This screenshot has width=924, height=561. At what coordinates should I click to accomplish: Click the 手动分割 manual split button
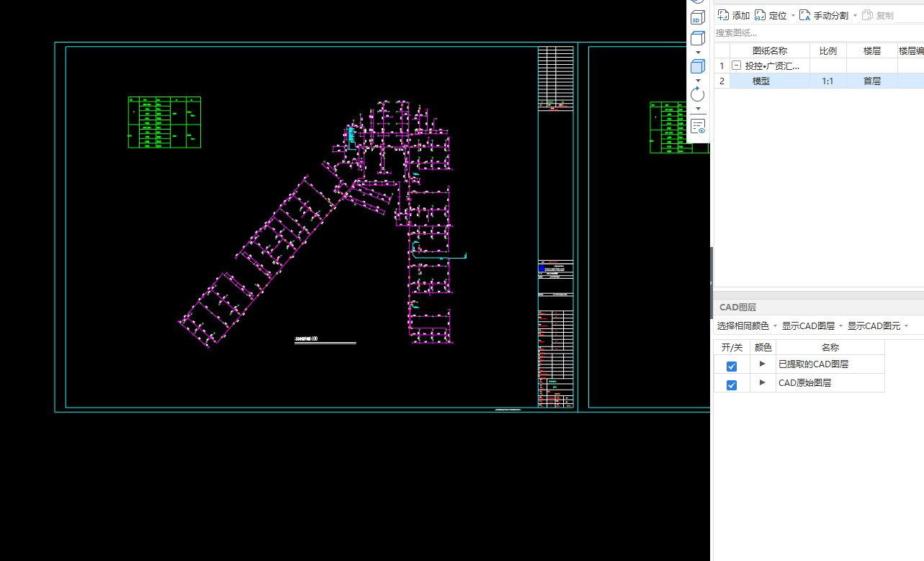824,15
